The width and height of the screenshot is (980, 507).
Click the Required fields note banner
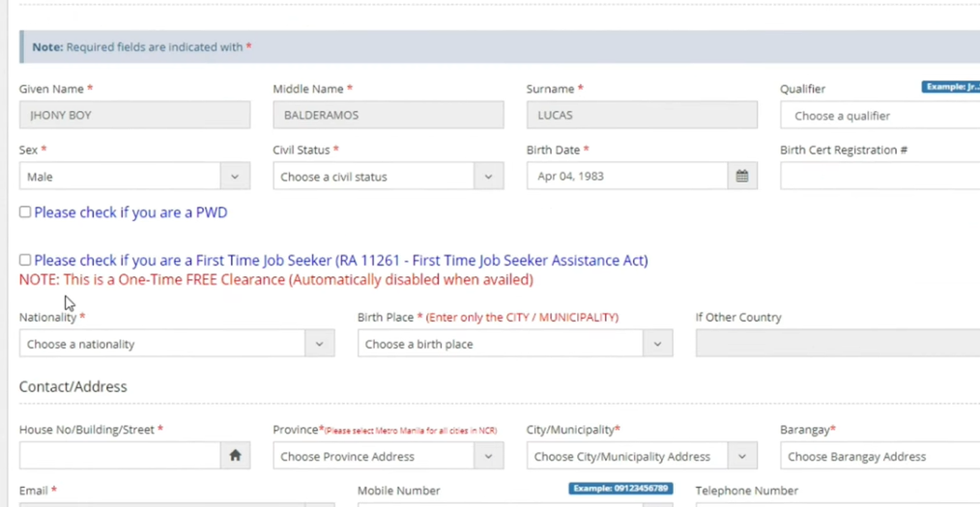pos(500,46)
